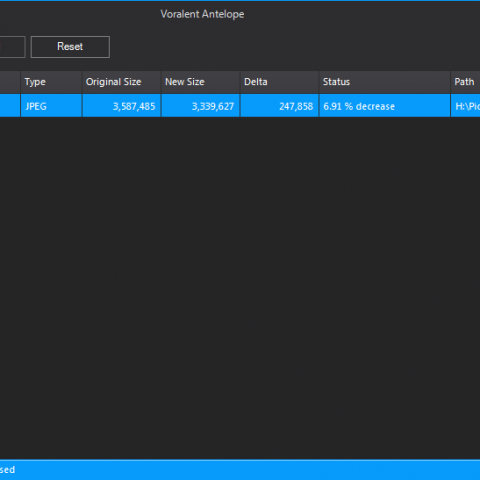Click the Path column header
This screenshot has height=480, width=480.
[x=466, y=82]
